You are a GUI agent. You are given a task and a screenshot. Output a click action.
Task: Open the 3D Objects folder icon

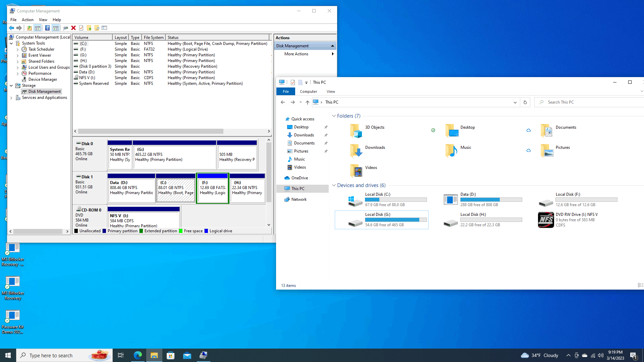click(356, 131)
